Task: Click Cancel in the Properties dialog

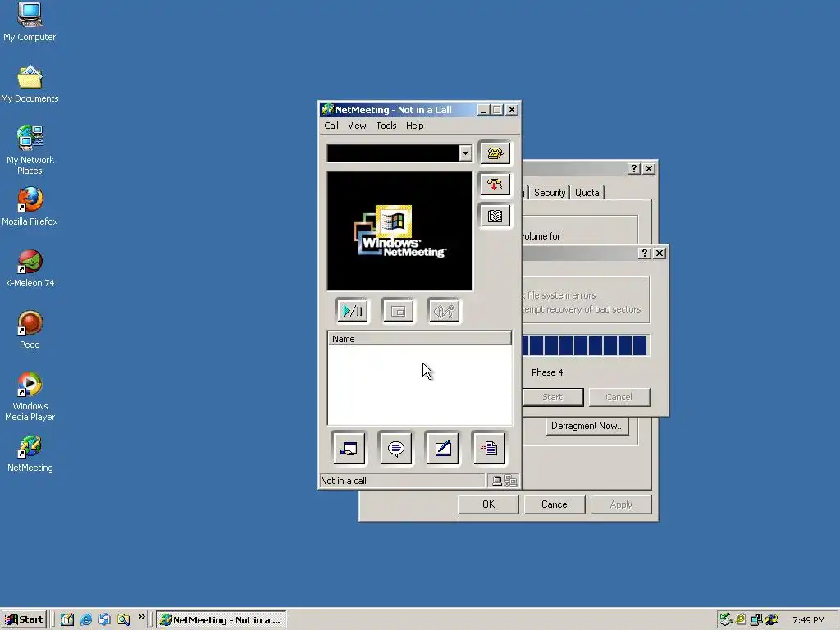Action: point(555,504)
